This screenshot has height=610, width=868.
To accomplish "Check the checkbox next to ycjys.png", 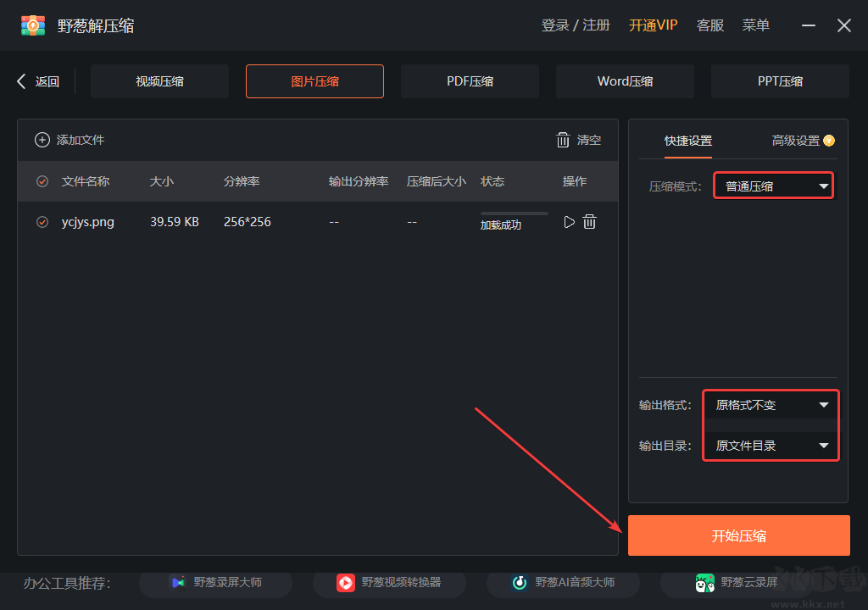I will [x=42, y=222].
